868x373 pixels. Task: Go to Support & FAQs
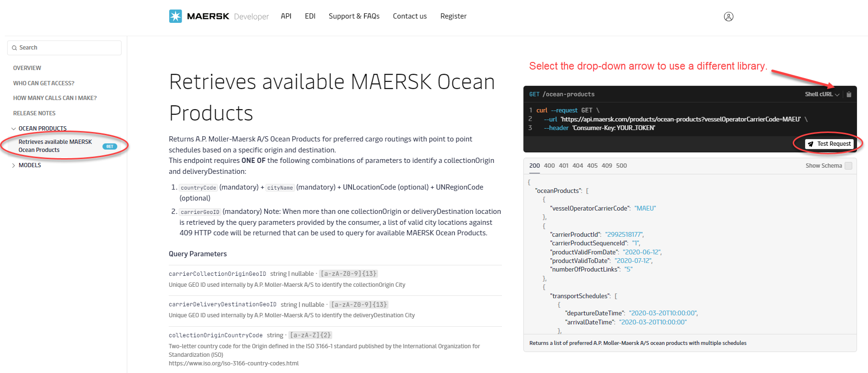point(354,16)
